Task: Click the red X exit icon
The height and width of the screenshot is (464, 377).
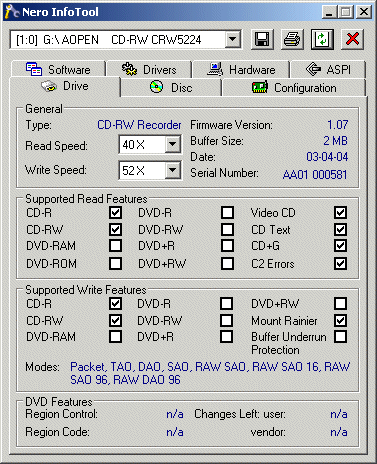Action: pyautogui.click(x=352, y=40)
